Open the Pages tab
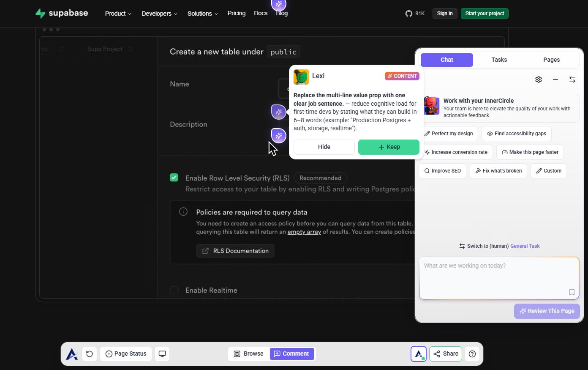 pyautogui.click(x=551, y=60)
